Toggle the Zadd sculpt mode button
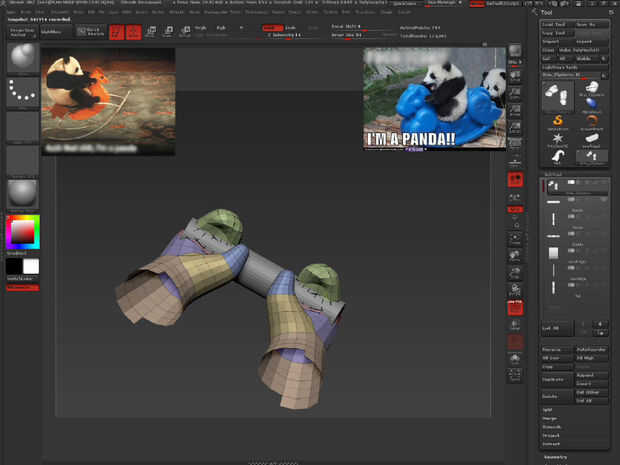 271,27
